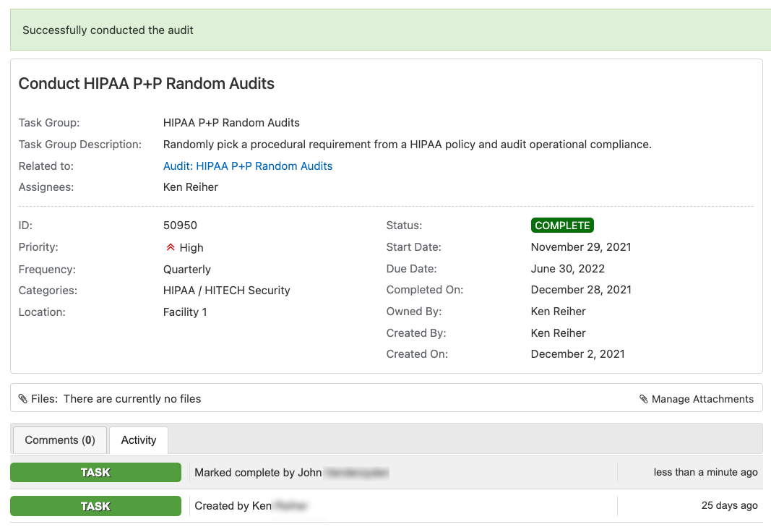Screen dimensions: 771x532
Task: Select the ID value 50950
Action: (180, 226)
